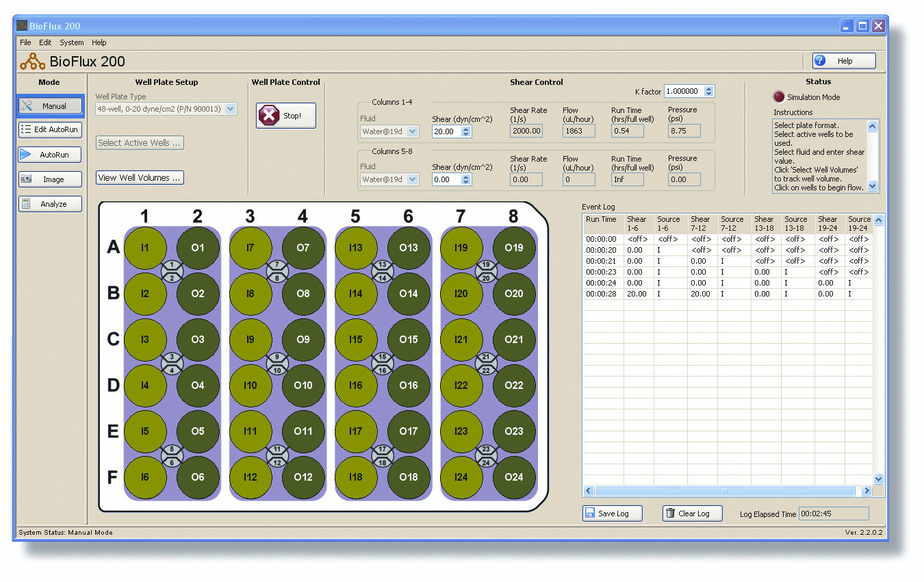This screenshot has width=924, height=582.
Task: Click the list icon on Edit AutoRun
Action: (26, 129)
